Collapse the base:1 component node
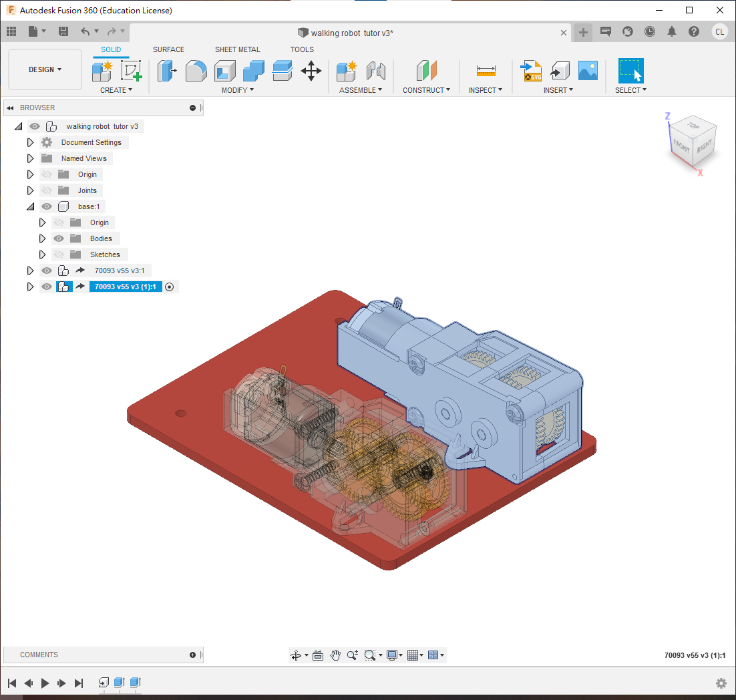 (x=30, y=206)
